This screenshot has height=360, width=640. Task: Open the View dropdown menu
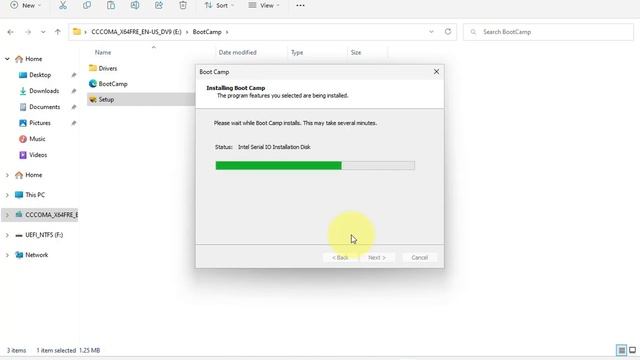click(x=264, y=5)
